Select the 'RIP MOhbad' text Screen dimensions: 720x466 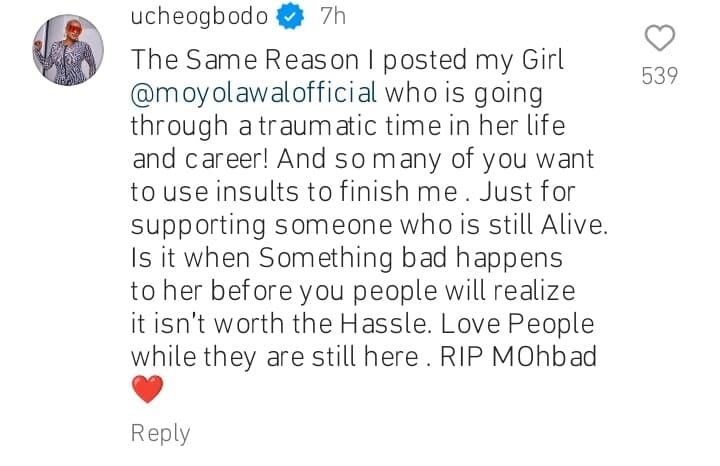[x=518, y=357]
